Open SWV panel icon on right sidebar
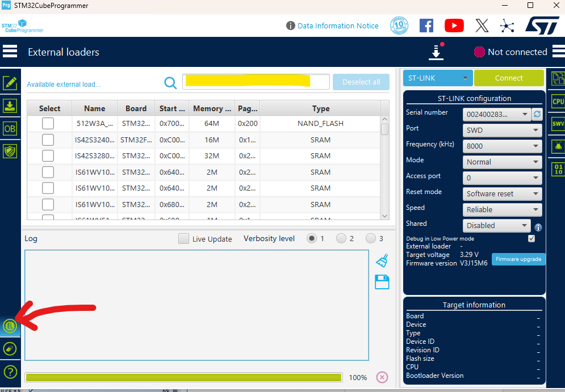565x392 pixels. click(x=558, y=124)
